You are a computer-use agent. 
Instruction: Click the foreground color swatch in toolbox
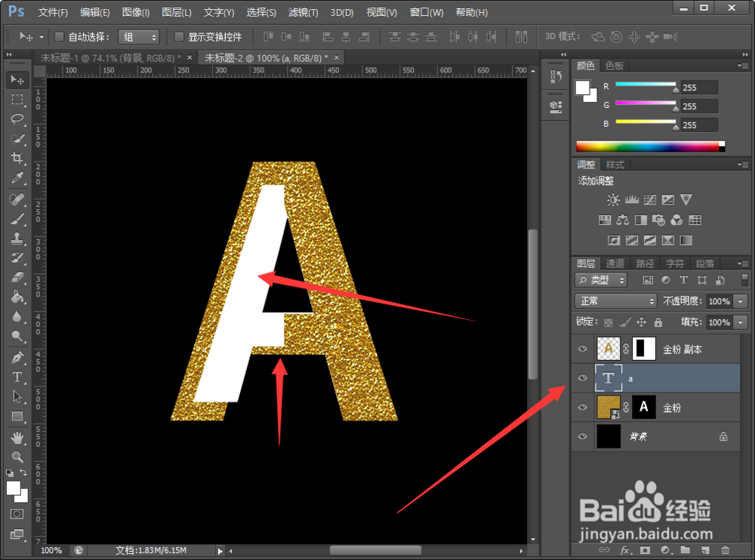point(14,488)
